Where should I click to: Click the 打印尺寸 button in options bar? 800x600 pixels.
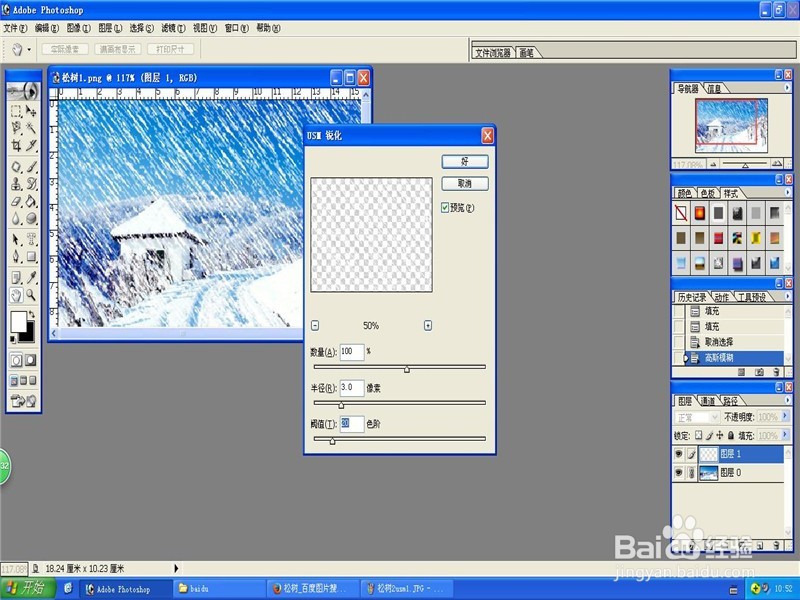(x=170, y=49)
